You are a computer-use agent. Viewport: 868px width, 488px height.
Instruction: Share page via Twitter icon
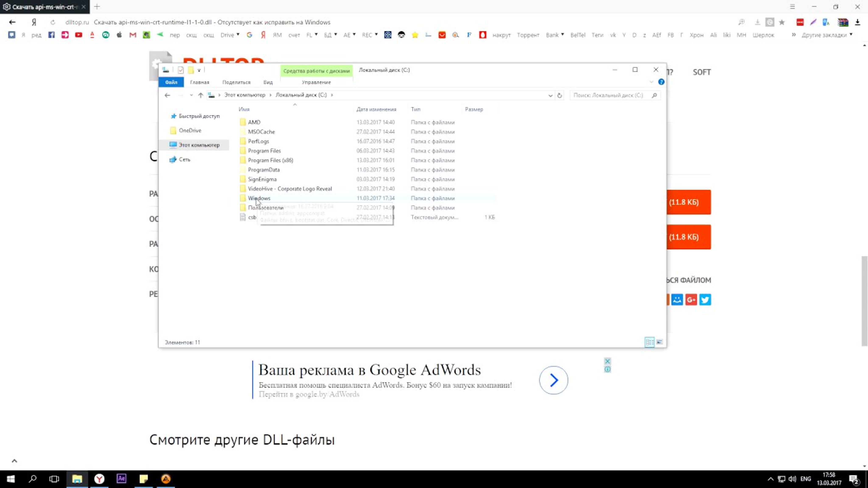[x=705, y=300]
